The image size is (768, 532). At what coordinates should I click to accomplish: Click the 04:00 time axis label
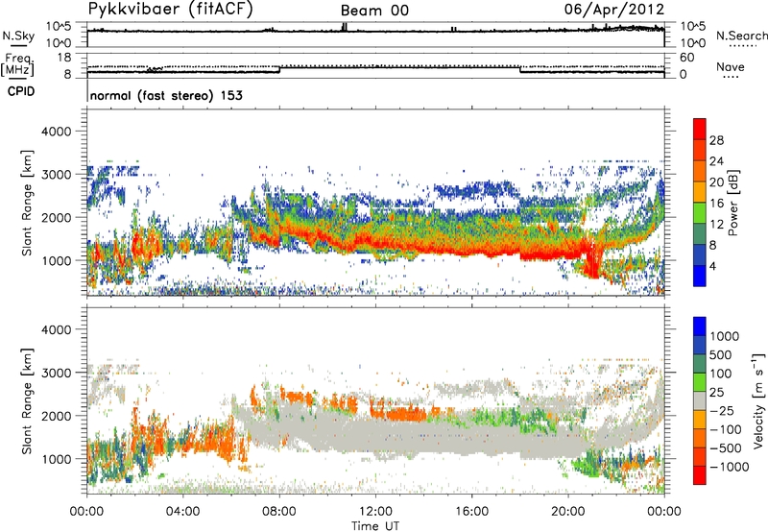point(183,511)
